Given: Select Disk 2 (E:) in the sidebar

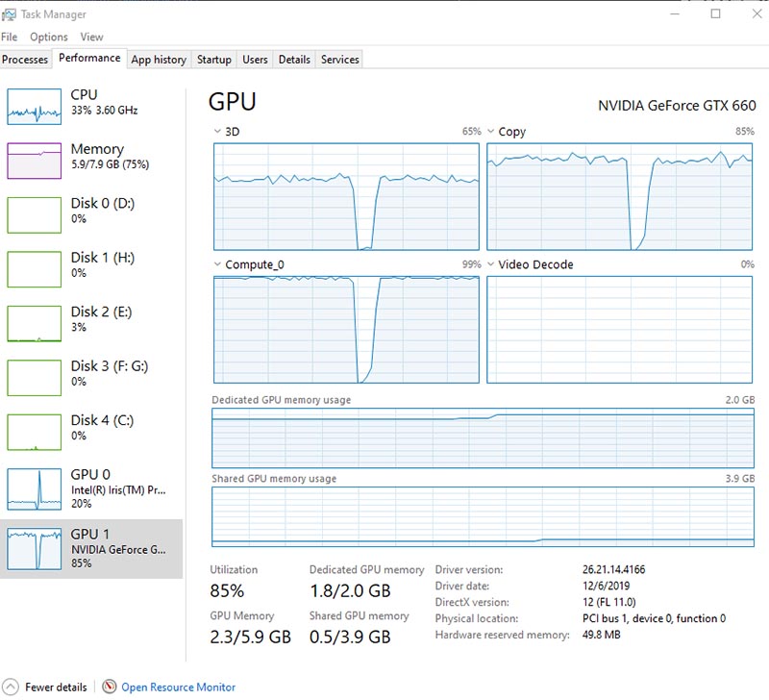Looking at the screenshot, I should (x=91, y=323).
